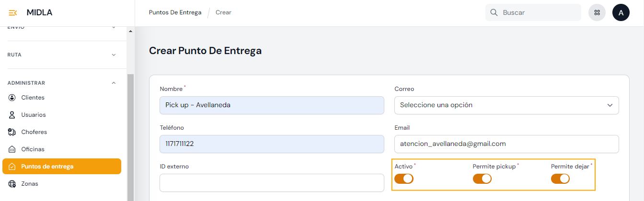The image size is (644, 201).
Task: Open the apps grid icon
Action: pyautogui.click(x=597, y=13)
